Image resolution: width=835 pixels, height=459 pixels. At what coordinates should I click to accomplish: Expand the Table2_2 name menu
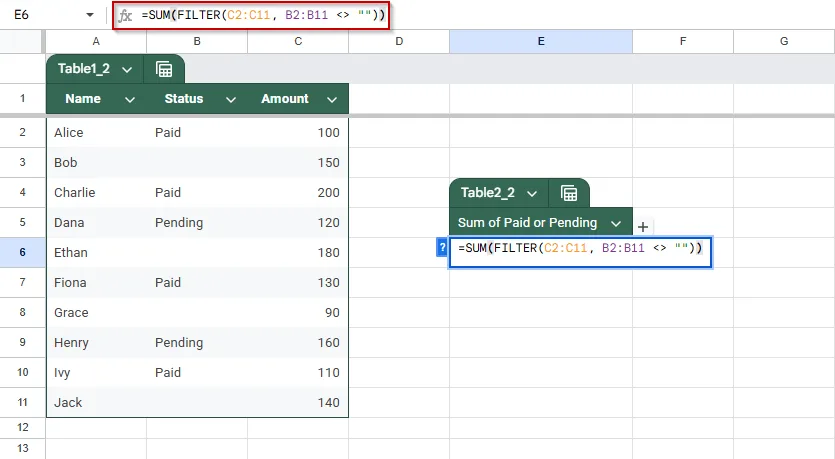point(531,193)
